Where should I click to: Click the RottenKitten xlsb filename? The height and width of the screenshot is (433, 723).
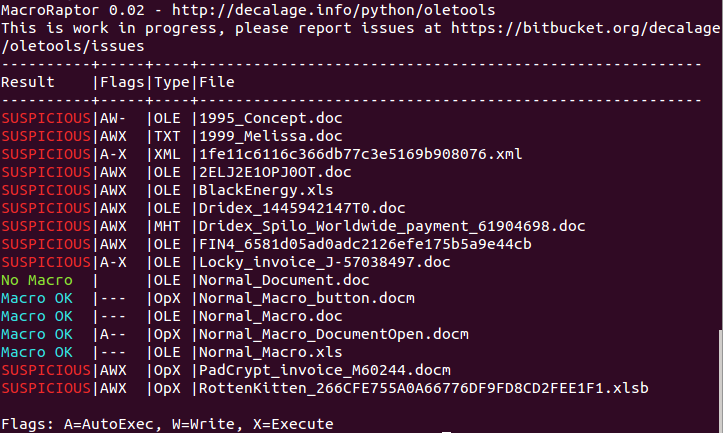[423, 388]
